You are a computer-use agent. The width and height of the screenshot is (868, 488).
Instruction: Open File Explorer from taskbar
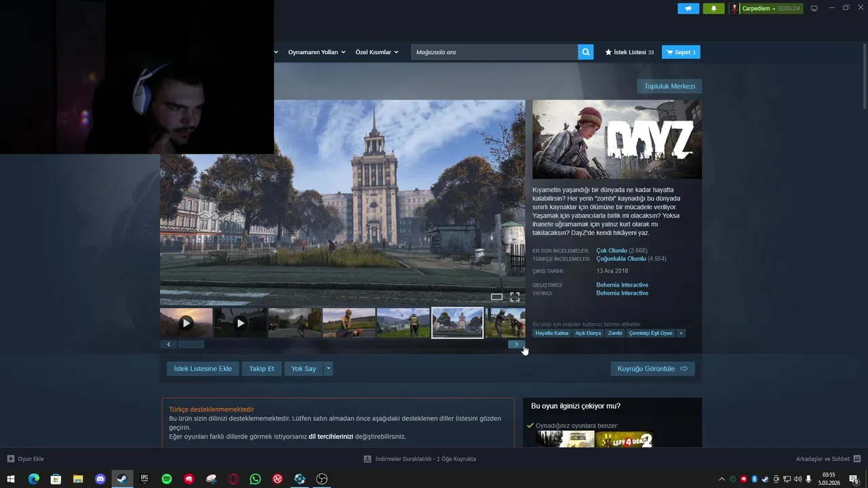click(78, 479)
